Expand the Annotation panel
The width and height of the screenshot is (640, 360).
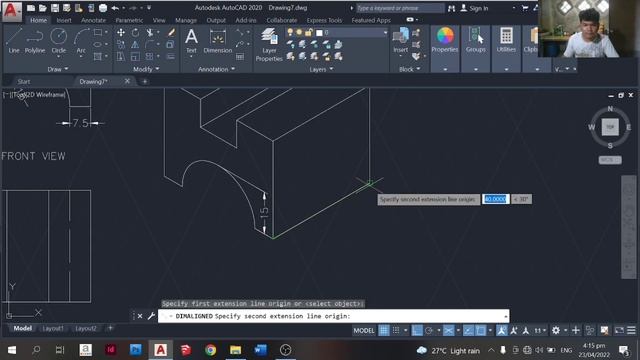coord(216,69)
